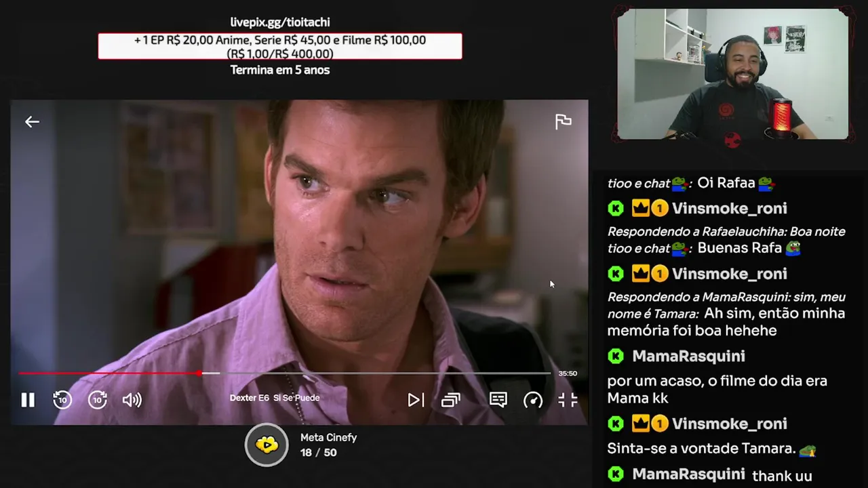This screenshot has width=868, height=488.
Task: Click the 35:50 remaining time label
Action: [x=568, y=373]
